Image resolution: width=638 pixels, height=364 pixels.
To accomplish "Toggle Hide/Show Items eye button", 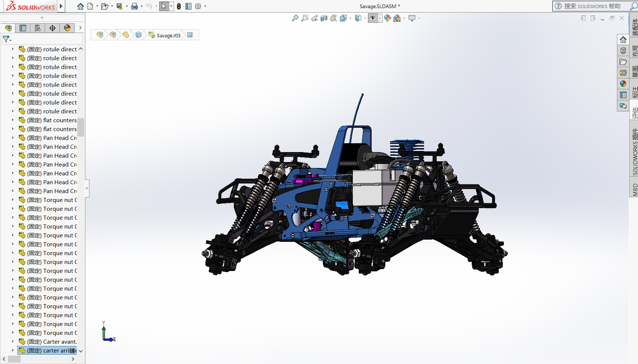I will (373, 18).
